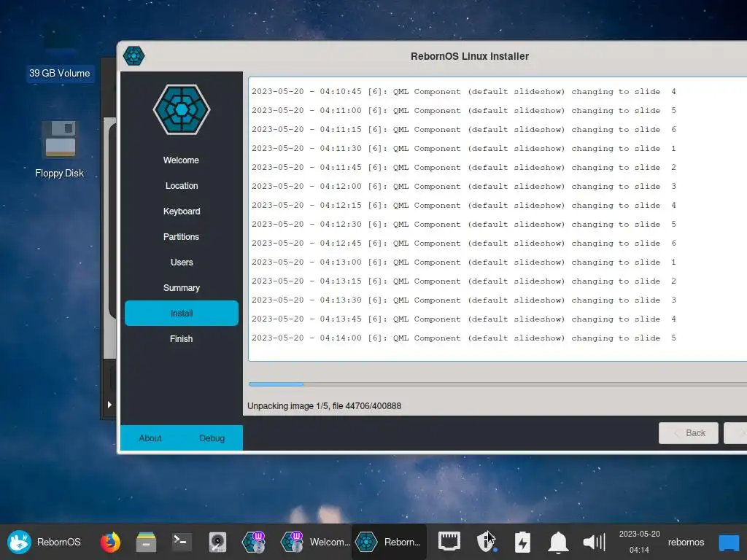The height and width of the screenshot is (560, 747).
Task: Click the 04:10:45 log line
Action: point(463,91)
